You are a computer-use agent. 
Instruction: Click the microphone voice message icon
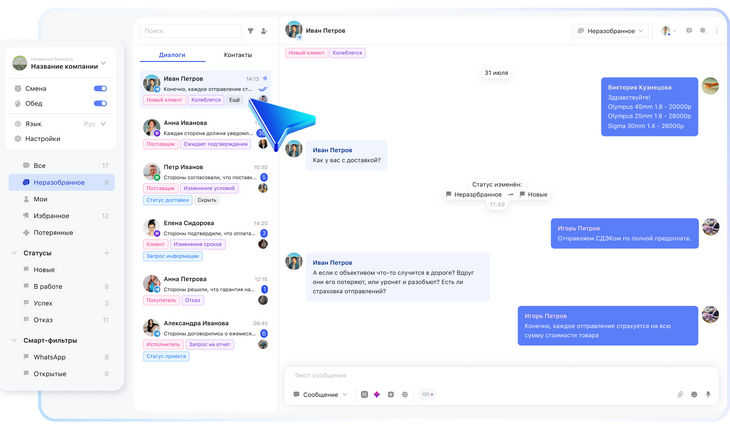pos(708,394)
